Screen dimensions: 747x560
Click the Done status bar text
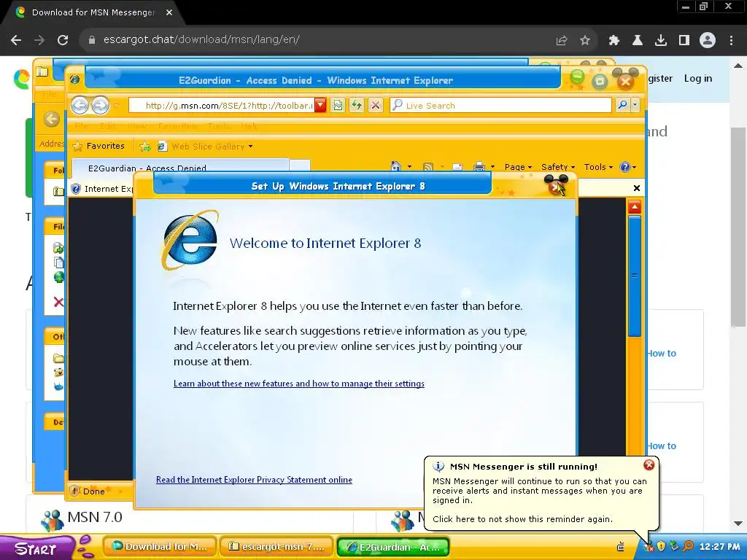93,491
